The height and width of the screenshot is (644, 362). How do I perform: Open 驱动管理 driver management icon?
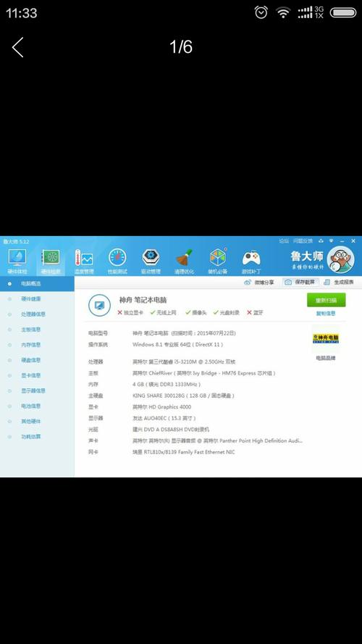[151, 262]
